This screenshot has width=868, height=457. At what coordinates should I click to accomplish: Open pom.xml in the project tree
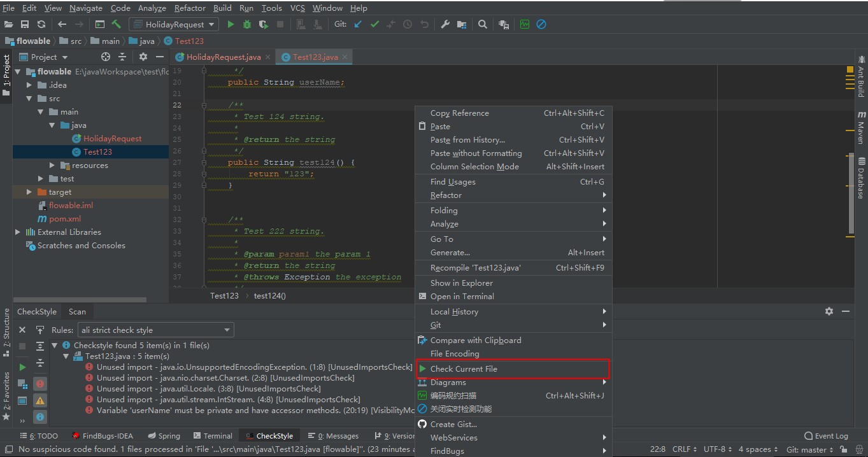point(65,219)
